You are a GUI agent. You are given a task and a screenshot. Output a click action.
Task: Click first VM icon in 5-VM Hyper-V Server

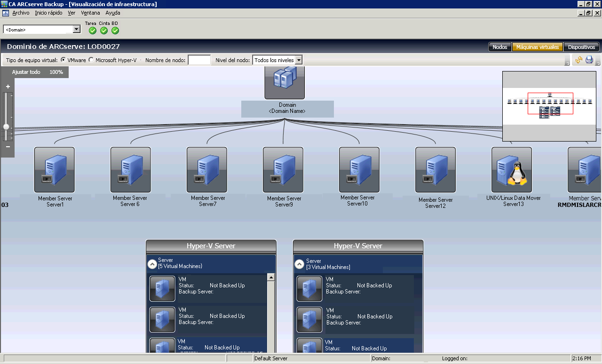point(162,288)
